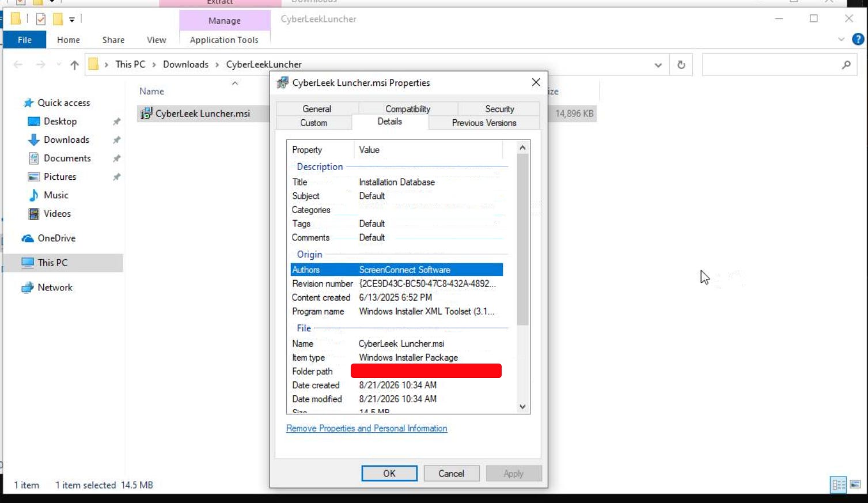Open the File menu
The width and height of the screenshot is (868, 503).
pyautogui.click(x=25, y=40)
